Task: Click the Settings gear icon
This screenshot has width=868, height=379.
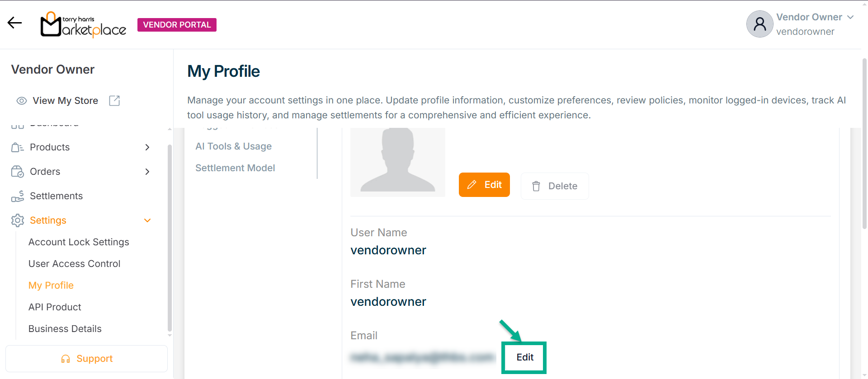Action: [x=17, y=220]
